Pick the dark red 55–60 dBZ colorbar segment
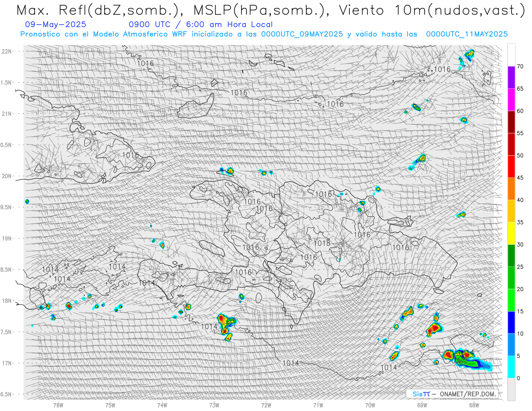The height and width of the screenshot is (411, 532). [x=511, y=122]
